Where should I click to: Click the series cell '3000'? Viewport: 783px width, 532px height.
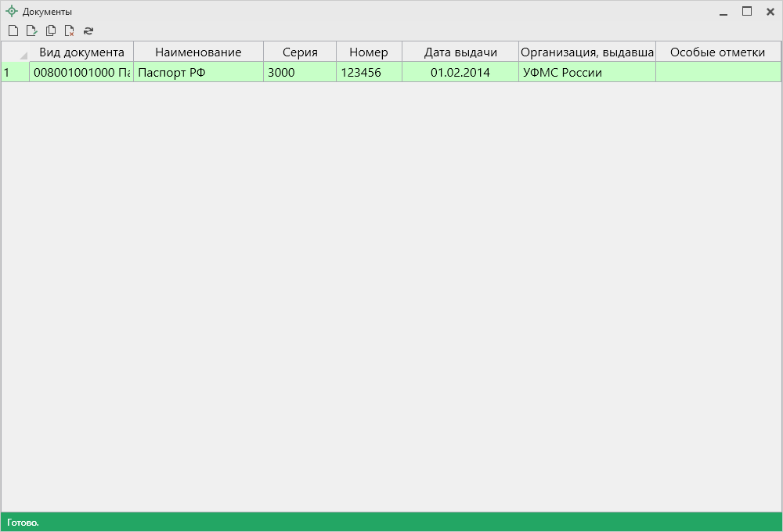click(x=300, y=73)
